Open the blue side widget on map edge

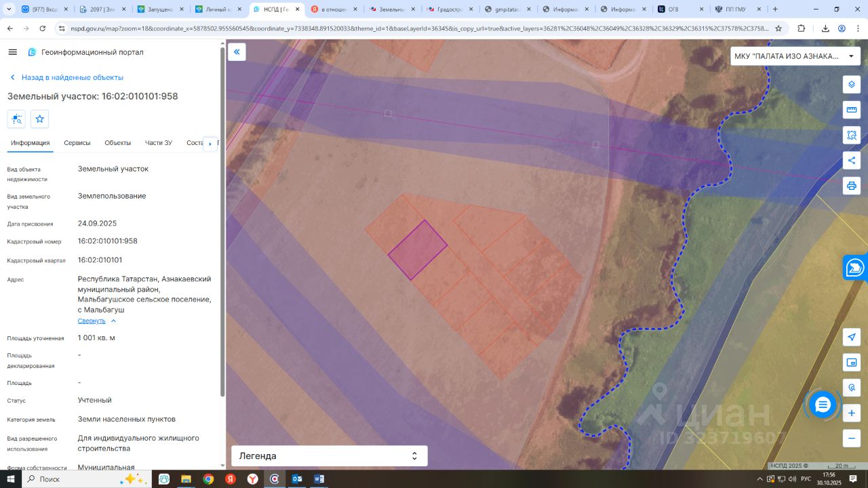click(x=856, y=268)
